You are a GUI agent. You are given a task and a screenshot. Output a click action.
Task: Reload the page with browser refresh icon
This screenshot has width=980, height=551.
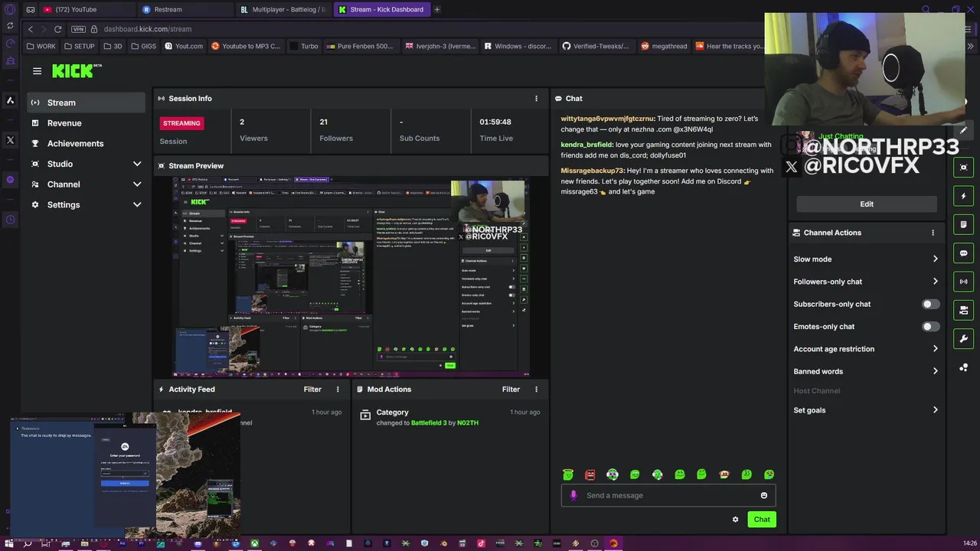click(57, 29)
